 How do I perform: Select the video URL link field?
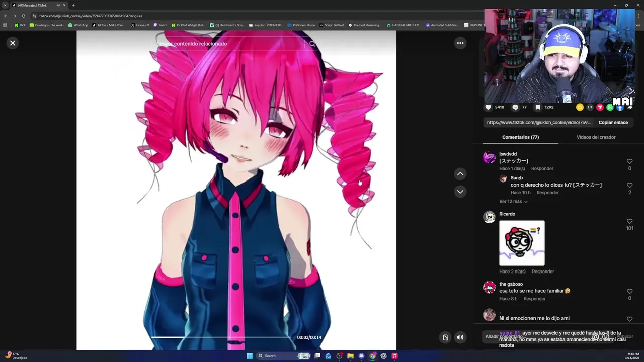tap(538, 122)
